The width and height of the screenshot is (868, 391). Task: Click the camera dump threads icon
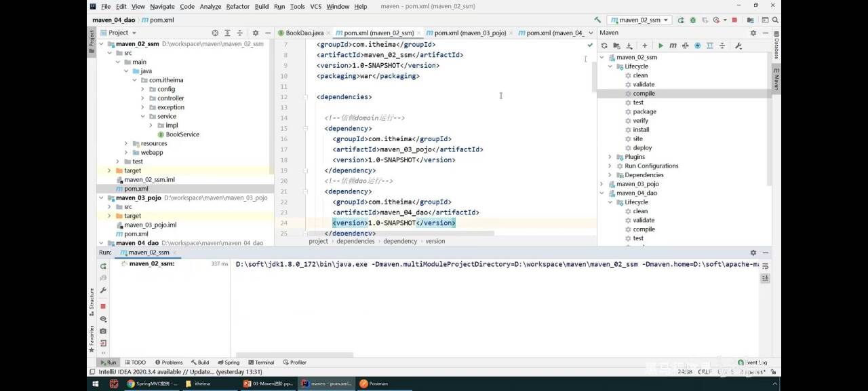pyautogui.click(x=103, y=331)
